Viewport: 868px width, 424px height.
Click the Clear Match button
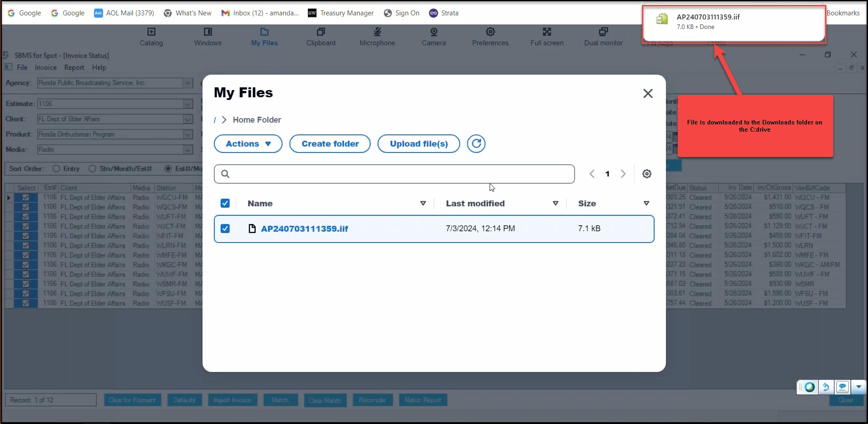click(x=325, y=400)
